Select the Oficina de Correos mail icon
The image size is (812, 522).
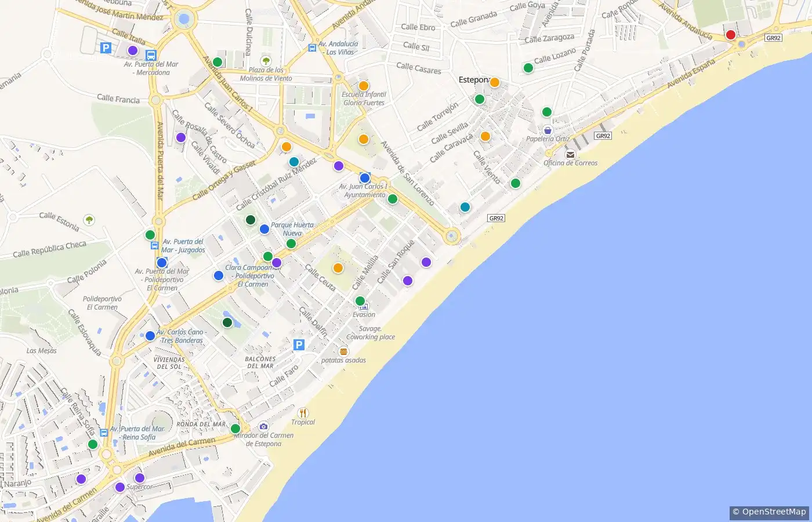pos(570,154)
